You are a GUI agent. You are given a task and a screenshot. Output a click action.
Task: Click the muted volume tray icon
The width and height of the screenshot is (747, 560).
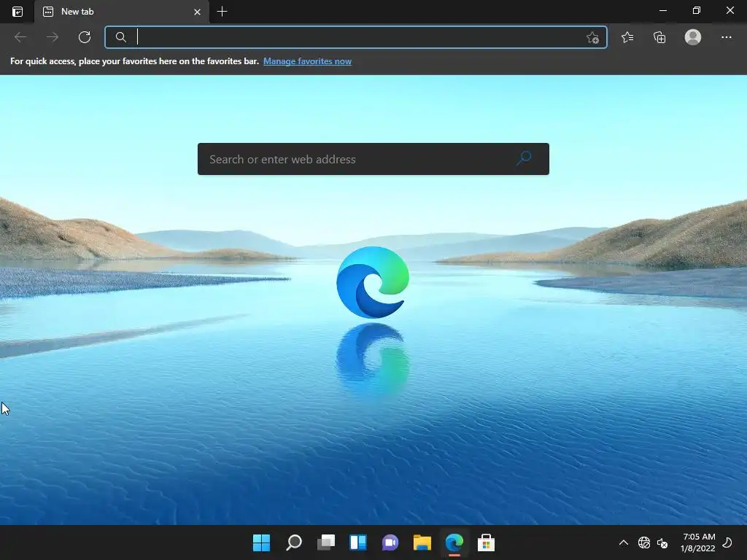(x=662, y=542)
